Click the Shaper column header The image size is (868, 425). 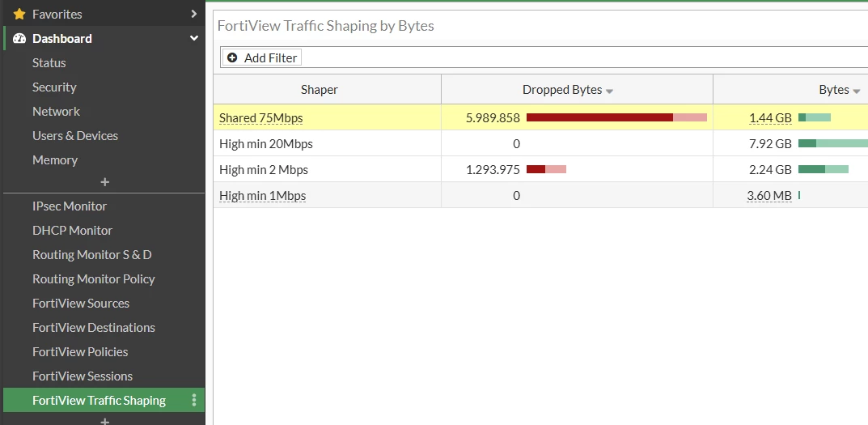click(x=327, y=90)
